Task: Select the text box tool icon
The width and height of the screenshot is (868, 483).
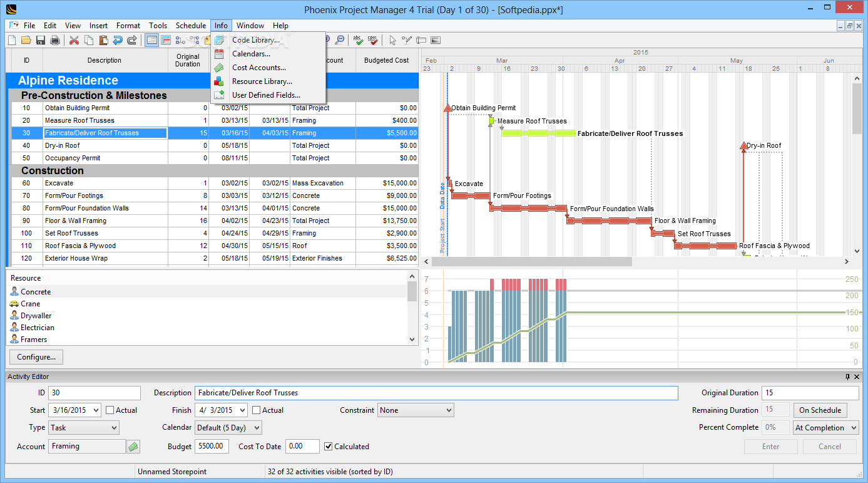Action: pyautogui.click(x=421, y=40)
